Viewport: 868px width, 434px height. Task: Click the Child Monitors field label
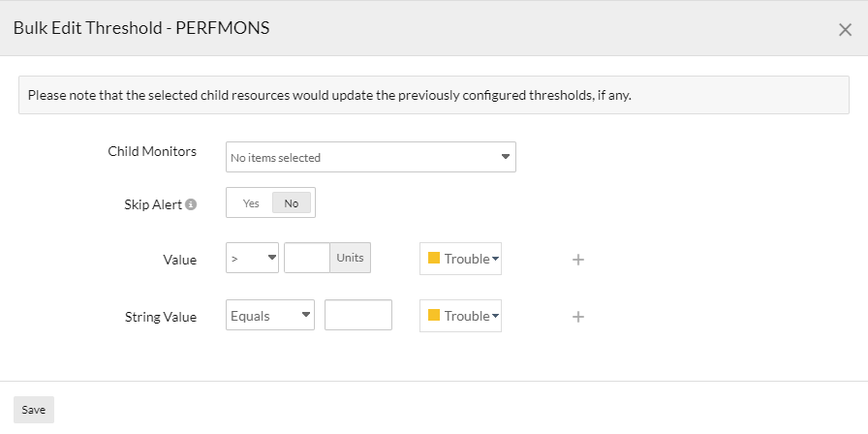click(152, 152)
